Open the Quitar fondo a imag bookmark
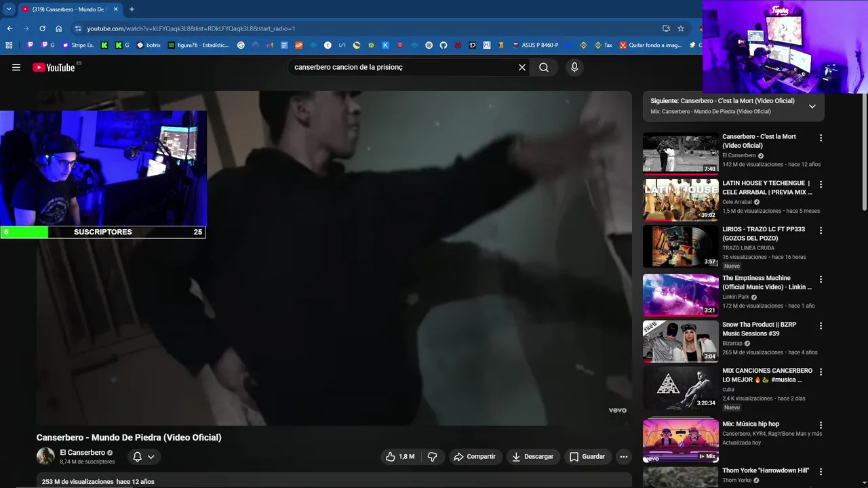The width and height of the screenshot is (868, 488). coord(650,45)
